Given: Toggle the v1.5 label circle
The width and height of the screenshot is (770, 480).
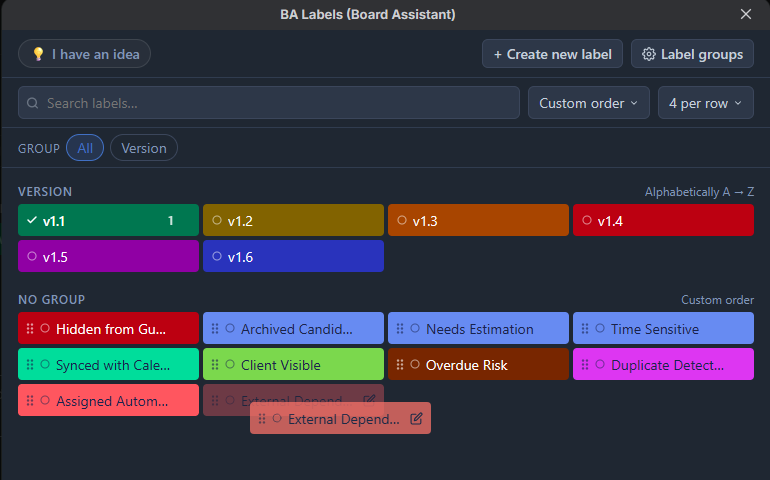Looking at the screenshot, I should (32, 256).
